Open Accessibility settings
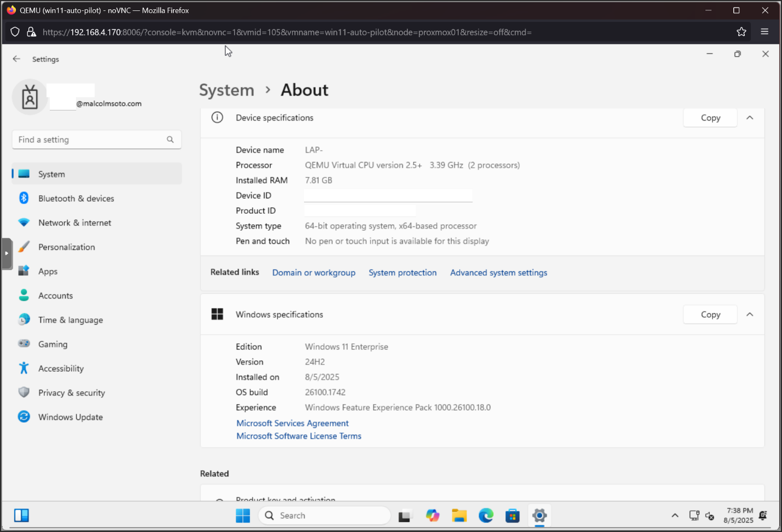Screen dimensions: 782x532 click(x=61, y=369)
